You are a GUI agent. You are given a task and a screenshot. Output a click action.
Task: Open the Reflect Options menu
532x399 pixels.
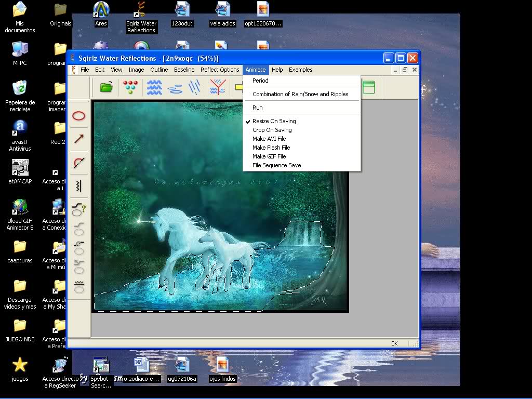(220, 70)
